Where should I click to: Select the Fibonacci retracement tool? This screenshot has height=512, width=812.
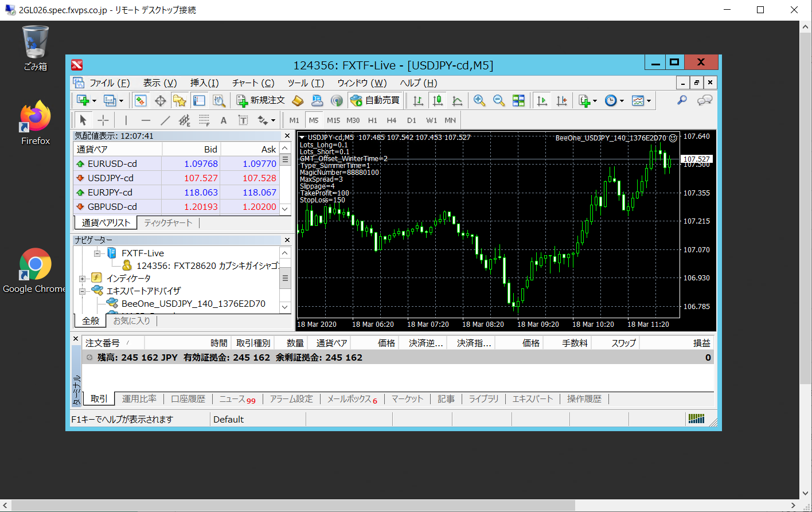pyautogui.click(x=204, y=120)
